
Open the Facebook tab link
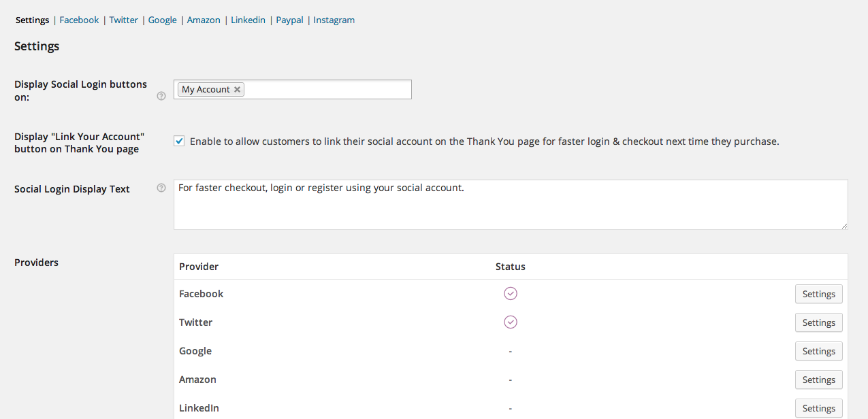click(x=79, y=20)
